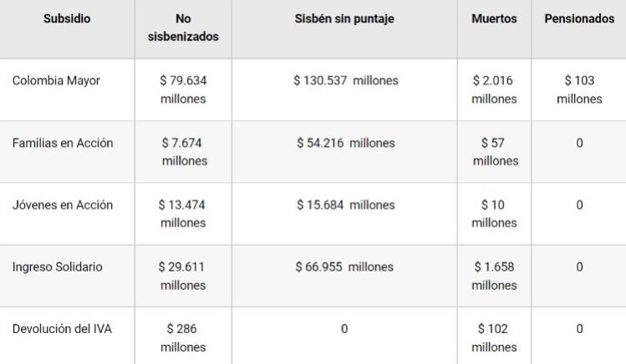Select the Devolución del IVA row label
The image size is (626, 364).
[x=62, y=329]
